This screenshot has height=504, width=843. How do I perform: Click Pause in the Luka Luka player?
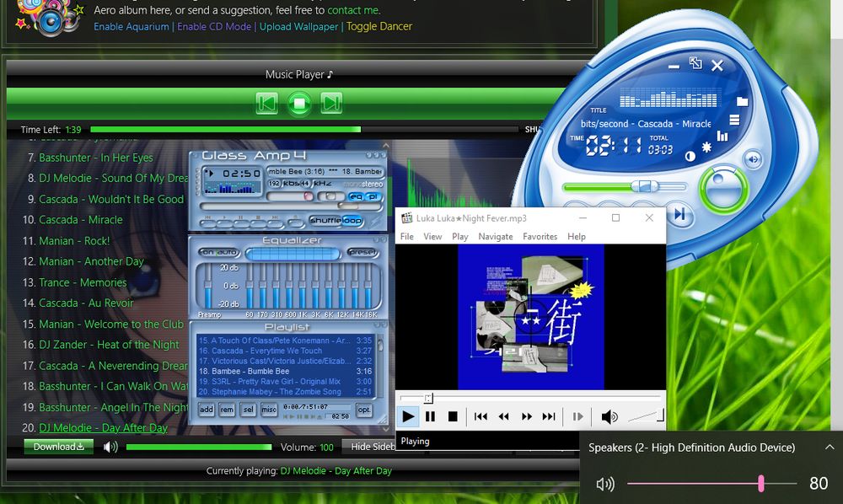click(x=430, y=416)
